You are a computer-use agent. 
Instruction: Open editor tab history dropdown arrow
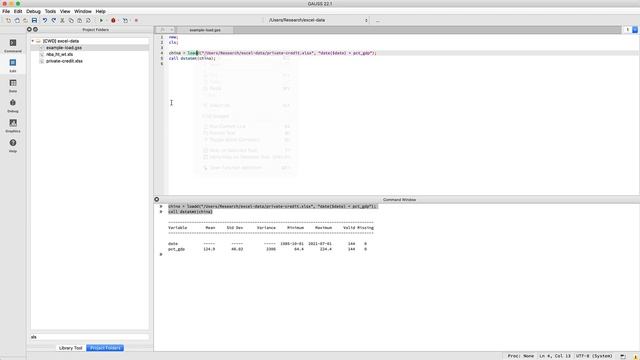[171, 30]
